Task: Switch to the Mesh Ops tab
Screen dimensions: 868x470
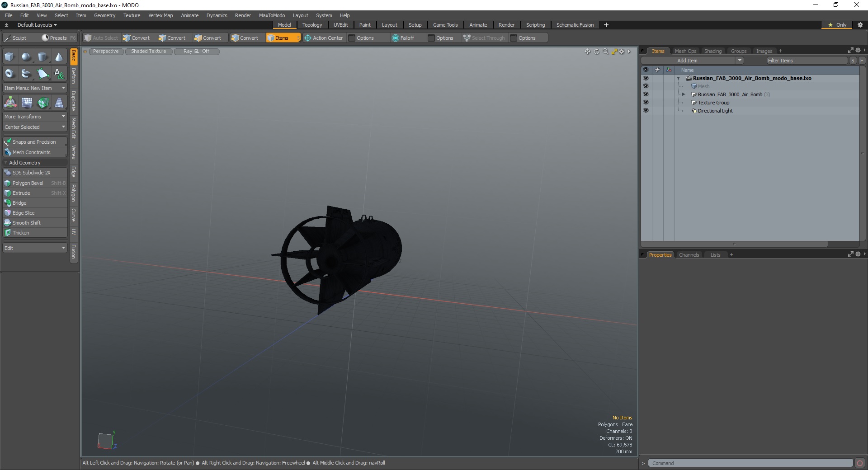Action: [685, 51]
